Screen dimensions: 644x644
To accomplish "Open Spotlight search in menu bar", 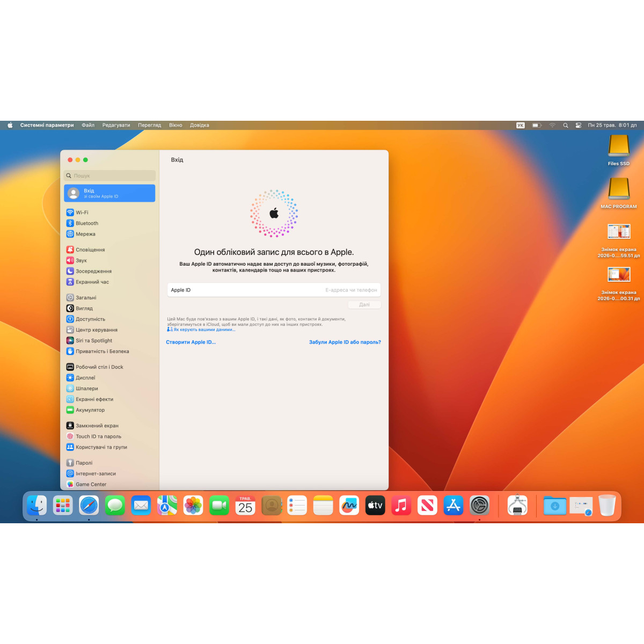I will 566,125.
